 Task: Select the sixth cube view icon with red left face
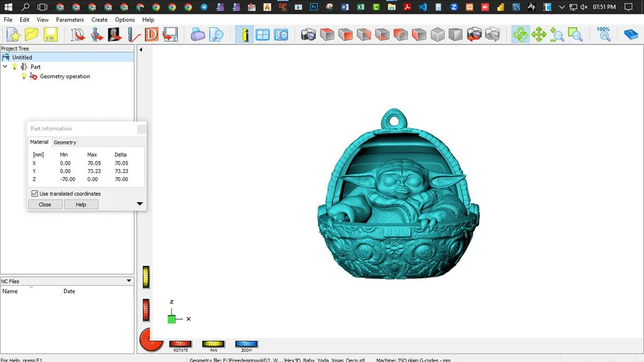coord(419,35)
